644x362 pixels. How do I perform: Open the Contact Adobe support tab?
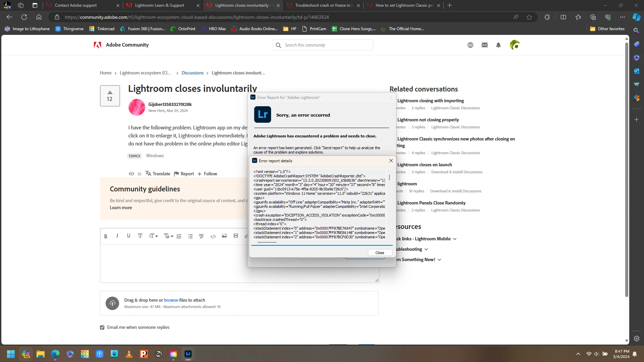[76, 5]
